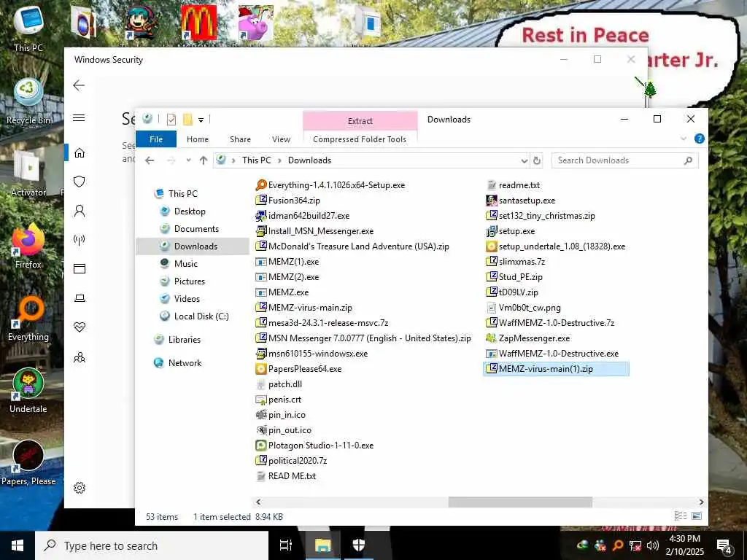
Task: Open App & browser control icon
Action: tap(80, 269)
